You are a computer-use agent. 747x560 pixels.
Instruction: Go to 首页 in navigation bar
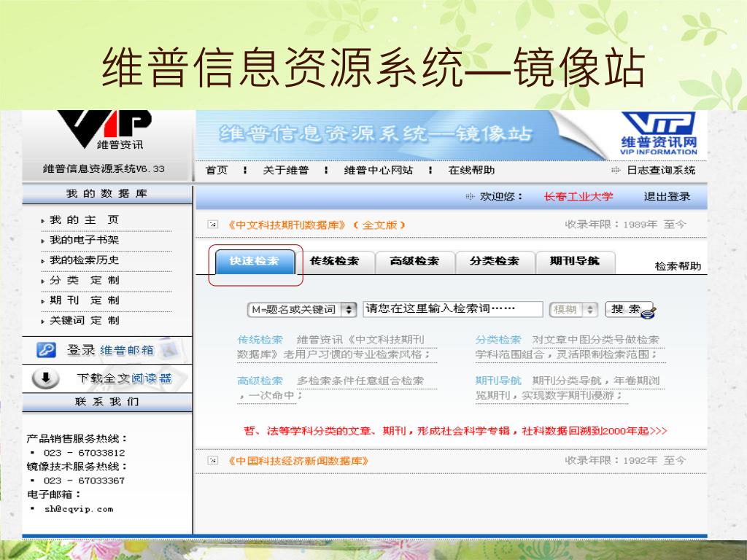click(x=217, y=171)
